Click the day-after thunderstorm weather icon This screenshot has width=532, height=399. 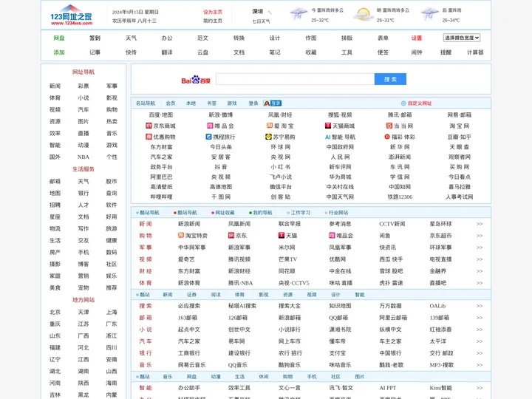point(429,14)
